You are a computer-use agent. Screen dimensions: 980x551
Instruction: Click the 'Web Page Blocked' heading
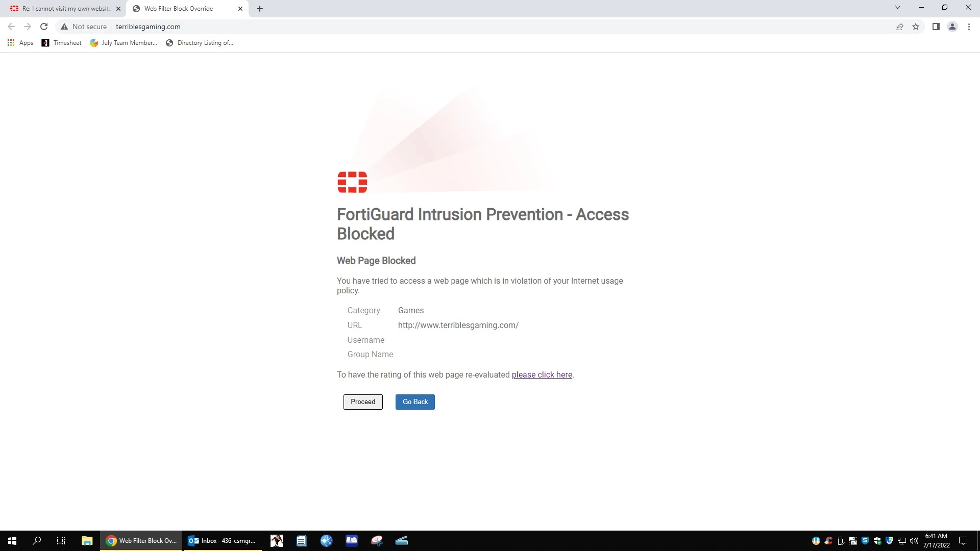coord(376,261)
